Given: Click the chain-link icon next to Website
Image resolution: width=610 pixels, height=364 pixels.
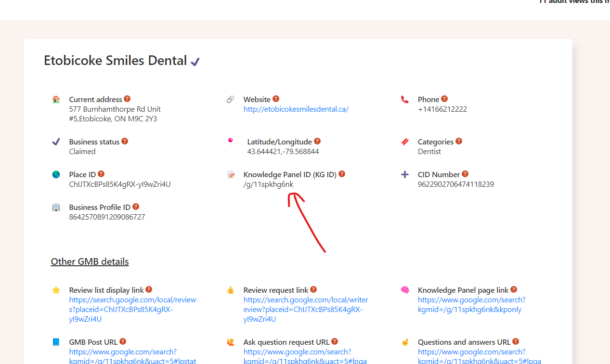Looking at the screenshot, I should [231, 99].
